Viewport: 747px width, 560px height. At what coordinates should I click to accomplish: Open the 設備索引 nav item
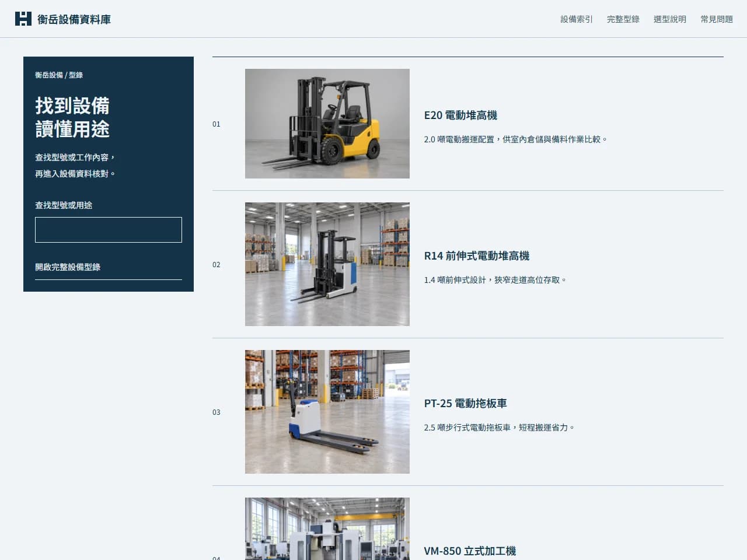pyautogui.click(x=577, y=19)
